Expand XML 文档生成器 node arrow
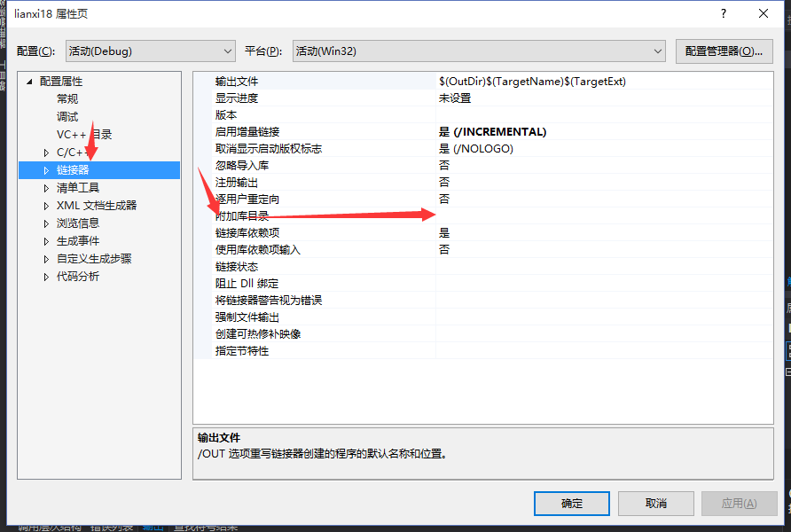This screenshot has width=791, height=532. (46, 206)
